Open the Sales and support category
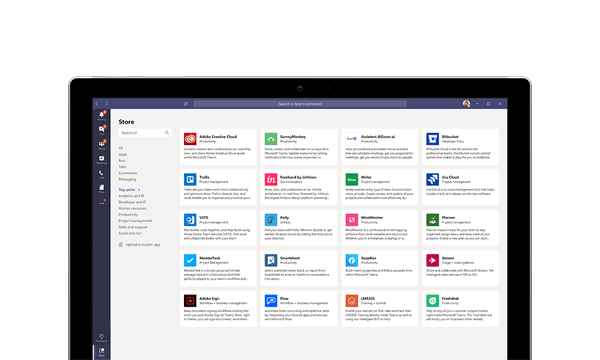Image resolution: width=600 pixels, height=360 pixels. point(133,227)
